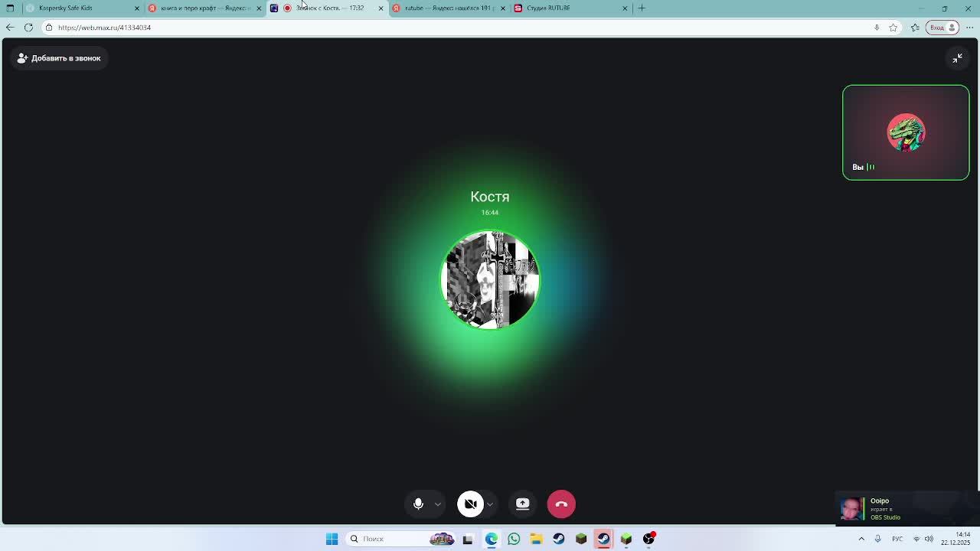Click the taskbar 'Поиск' search box
Image resolution: width=980 pixels, height=551 pixels.
click(x=400, y=539)
